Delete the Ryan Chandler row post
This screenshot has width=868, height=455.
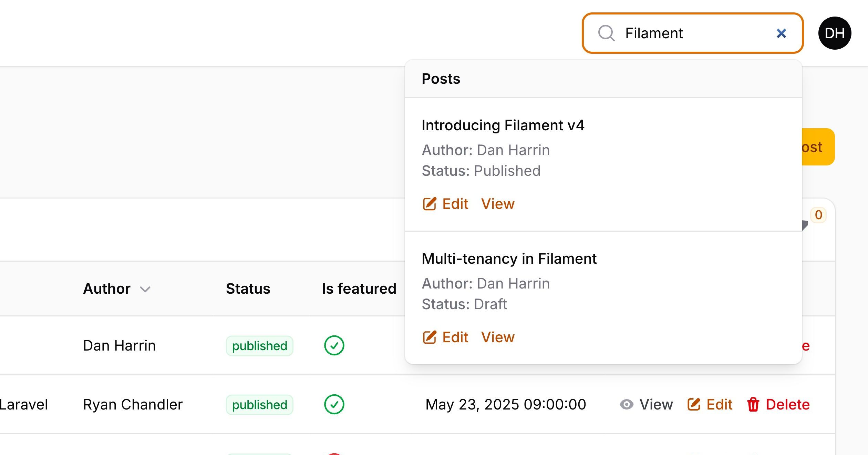(x=778, y=404)
